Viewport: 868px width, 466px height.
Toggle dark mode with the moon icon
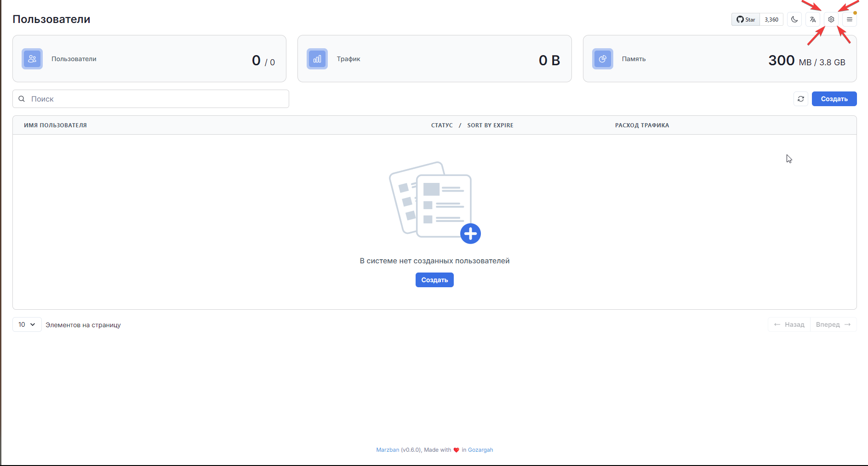coord(794,19)
